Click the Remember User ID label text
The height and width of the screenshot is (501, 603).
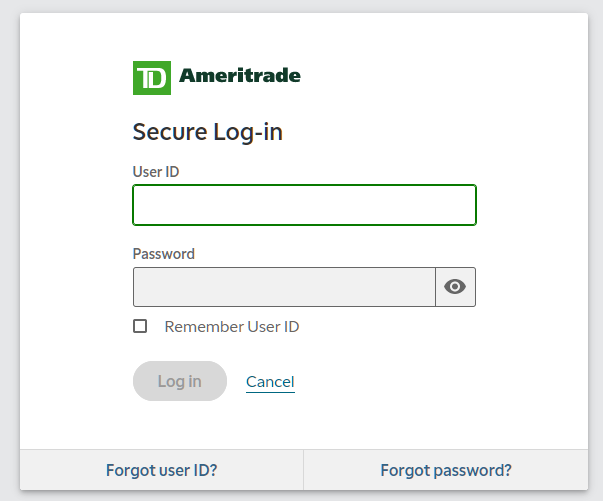(x=231, y=326)
